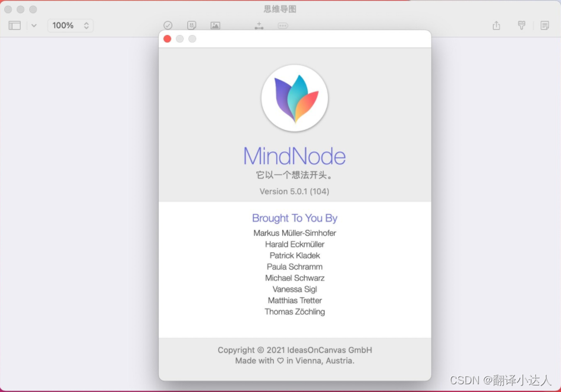Click the Version 5.0.1 (104) text
Image resolution: width=561 pixels, height=392 pixels.
click(294, 191)
